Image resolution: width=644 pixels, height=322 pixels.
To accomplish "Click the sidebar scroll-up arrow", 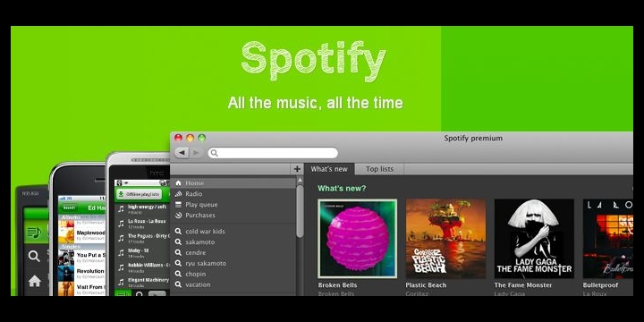I will (300, 181).
